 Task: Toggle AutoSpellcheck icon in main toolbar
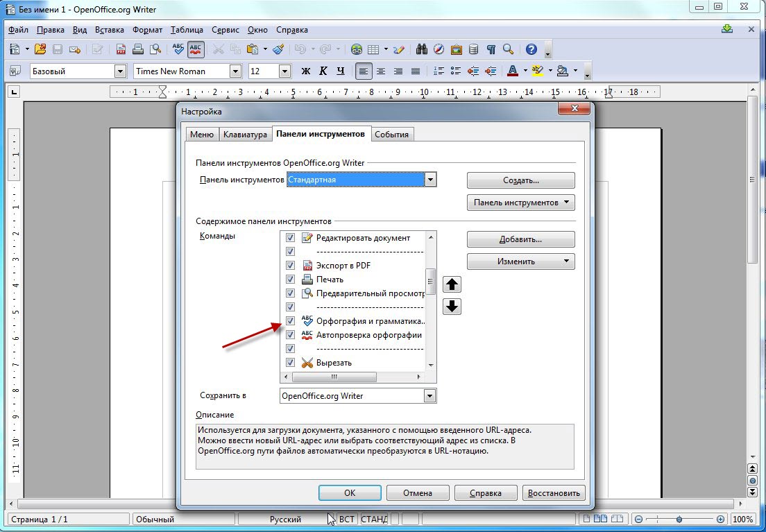[196, 49]
